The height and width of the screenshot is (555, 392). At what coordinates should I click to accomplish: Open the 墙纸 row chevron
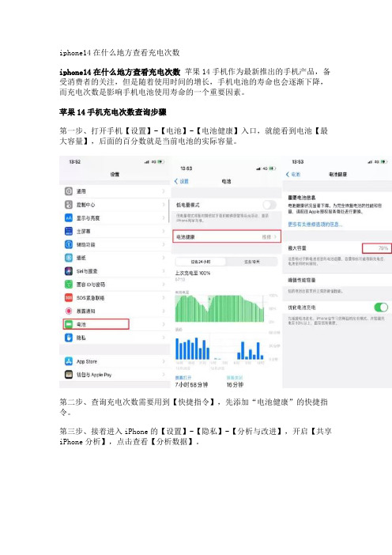click(164, 258)
